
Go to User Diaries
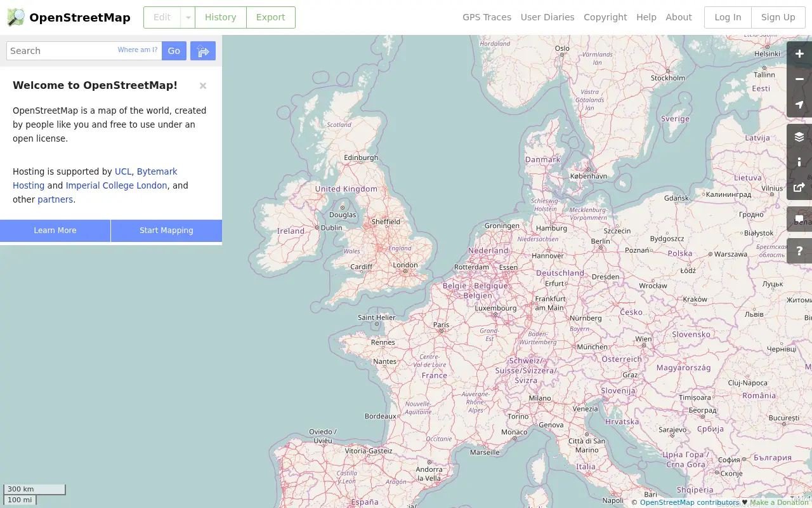coord(547,17)
